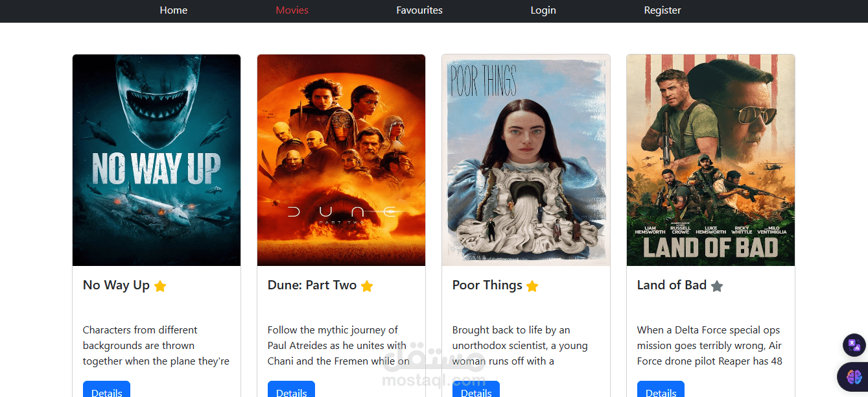Click the "Dune: Part Two" card title
The height and width of the screenshot is (397, 868).
point(312,285)
